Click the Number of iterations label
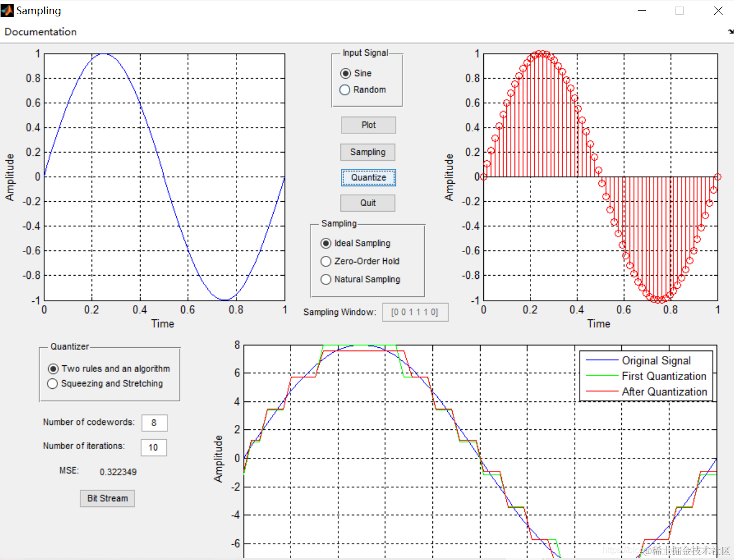The height and width of the screenshot is (560, 734). pos(84,446)
